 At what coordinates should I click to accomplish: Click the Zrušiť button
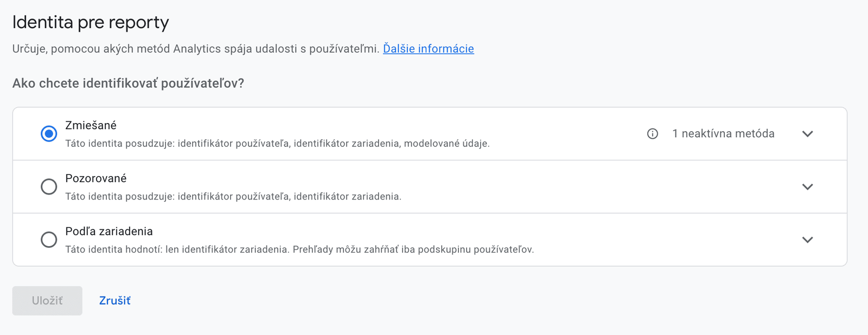(114, 301)
